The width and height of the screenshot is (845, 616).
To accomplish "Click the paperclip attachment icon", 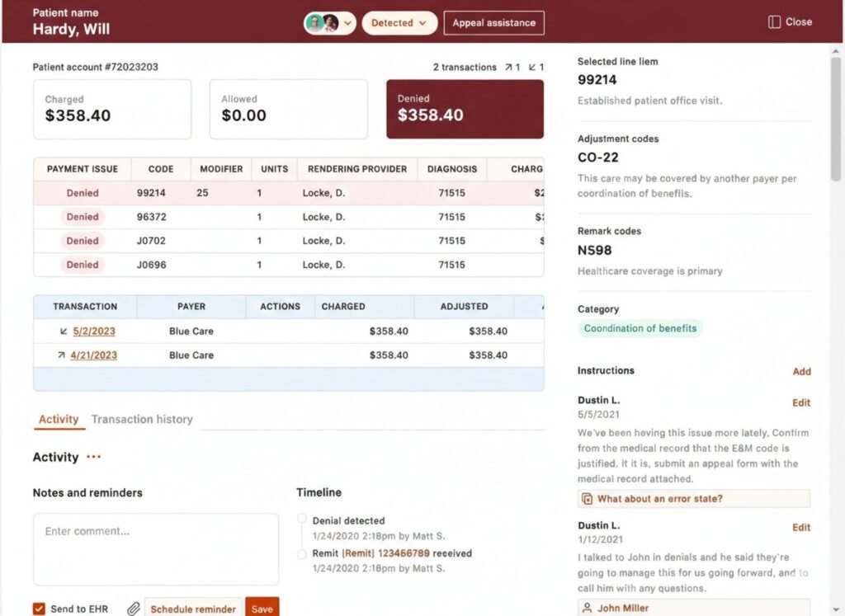I will pyautogui.click(x=133, y=609).
